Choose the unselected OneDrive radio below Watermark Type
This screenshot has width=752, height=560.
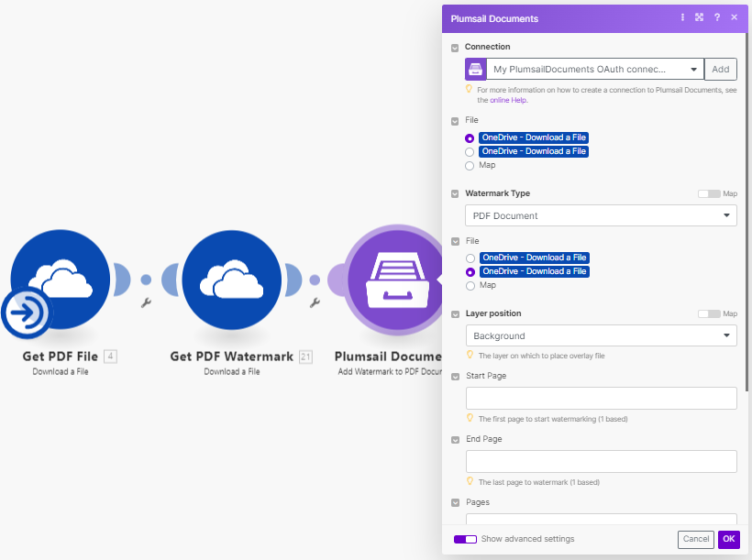(x=470, y=258)
